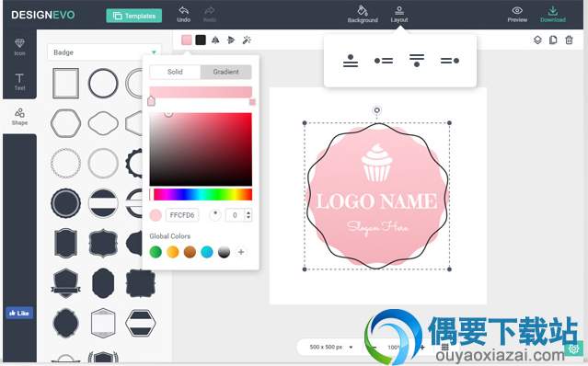This screenshot has width=588, height=366.
Task: Open the Icon panel in sidebar
Action: coord(19,47)
